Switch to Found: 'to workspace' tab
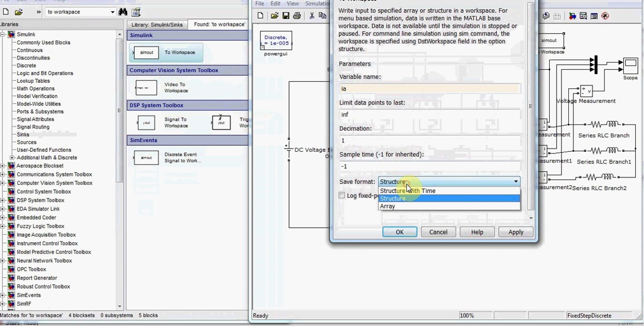 tap(219, 24)
